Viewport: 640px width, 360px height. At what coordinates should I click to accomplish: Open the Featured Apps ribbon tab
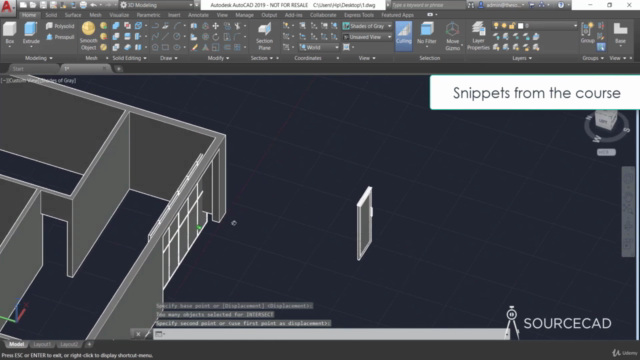click(x=397, y=15)
